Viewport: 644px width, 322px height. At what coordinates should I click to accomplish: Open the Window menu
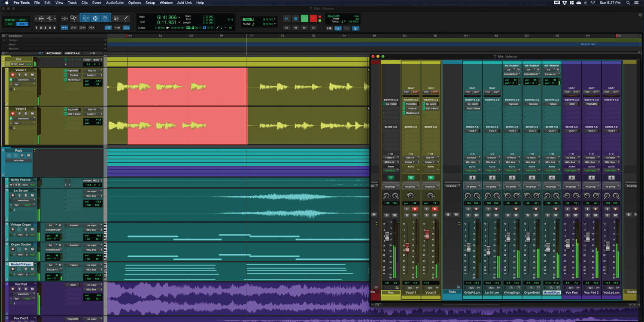tap(166, 3)
